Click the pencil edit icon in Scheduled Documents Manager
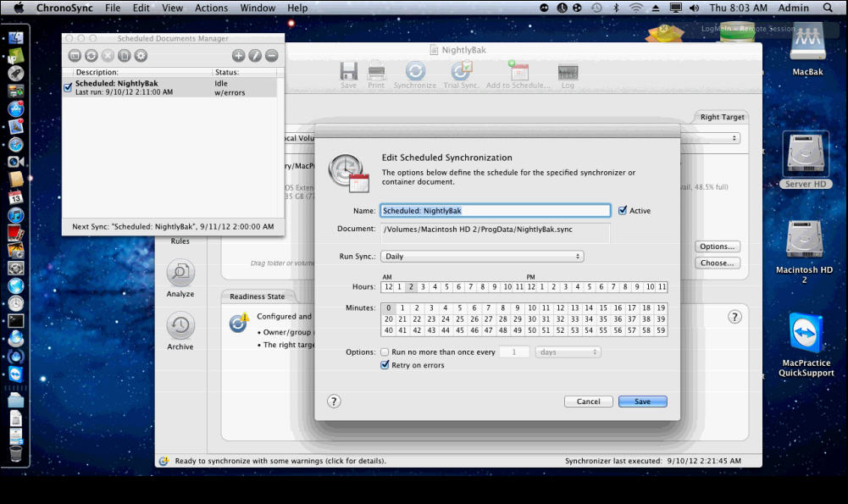848x504 pixels. (255, 55)
